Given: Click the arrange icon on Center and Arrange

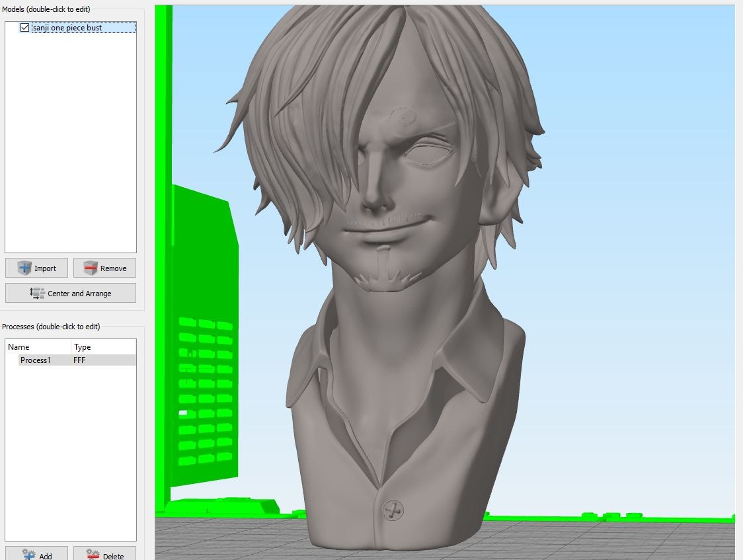Looking at the screenshot, I should [x=37, y=293].
